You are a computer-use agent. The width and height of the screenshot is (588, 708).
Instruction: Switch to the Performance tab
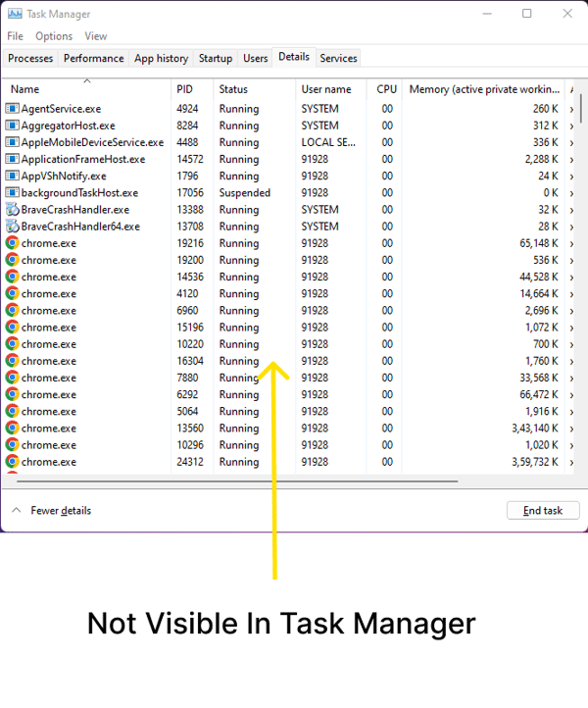pos(93,59)
